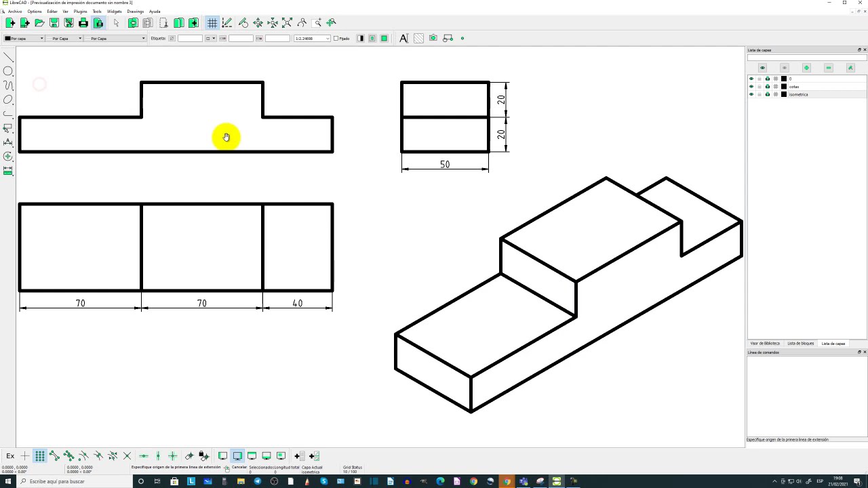Open the Options menu

[35, 12]
